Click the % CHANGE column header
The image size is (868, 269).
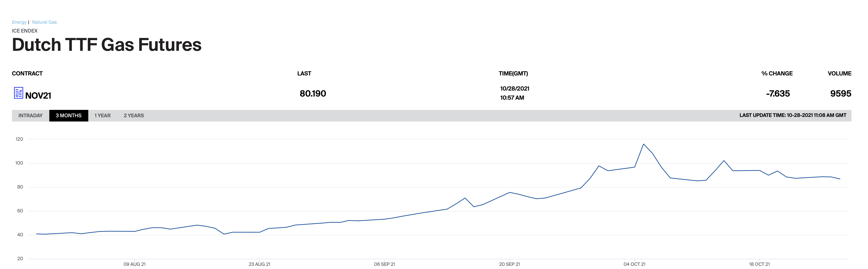click(777, 73)
